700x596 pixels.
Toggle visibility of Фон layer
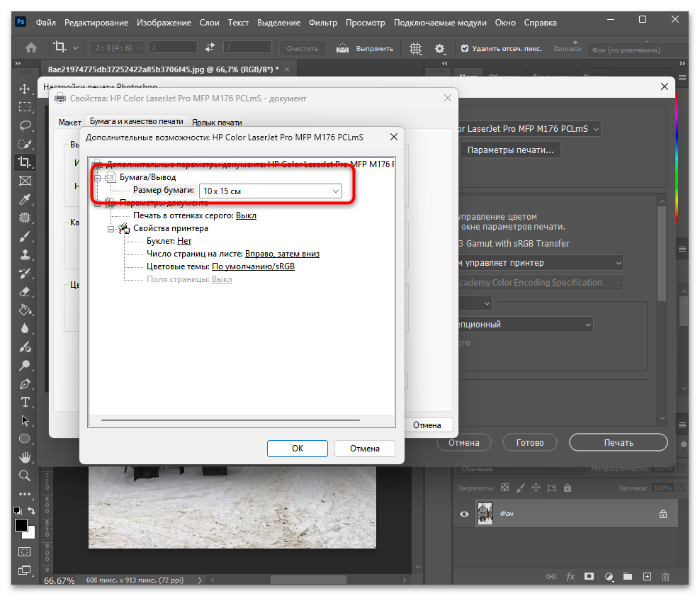coord(464,514)
